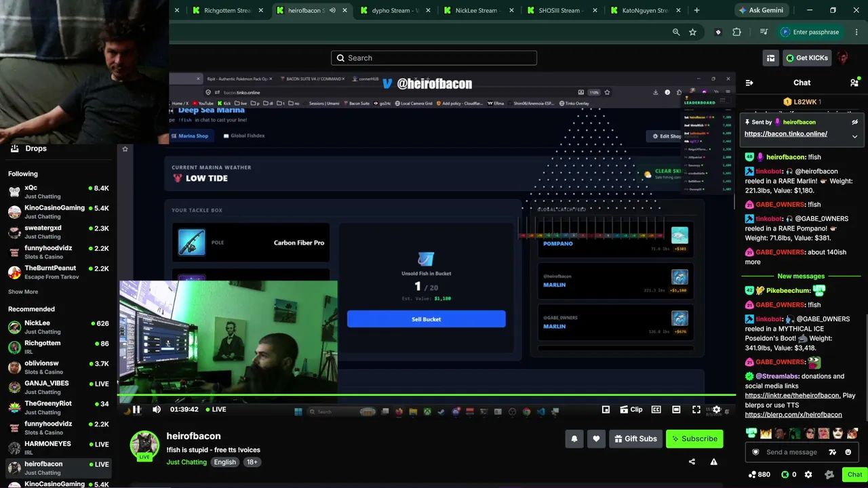Expand the pinned message chevron
Image resolution: width=868 pixels, height=488 pixels.
coord(854,136)
